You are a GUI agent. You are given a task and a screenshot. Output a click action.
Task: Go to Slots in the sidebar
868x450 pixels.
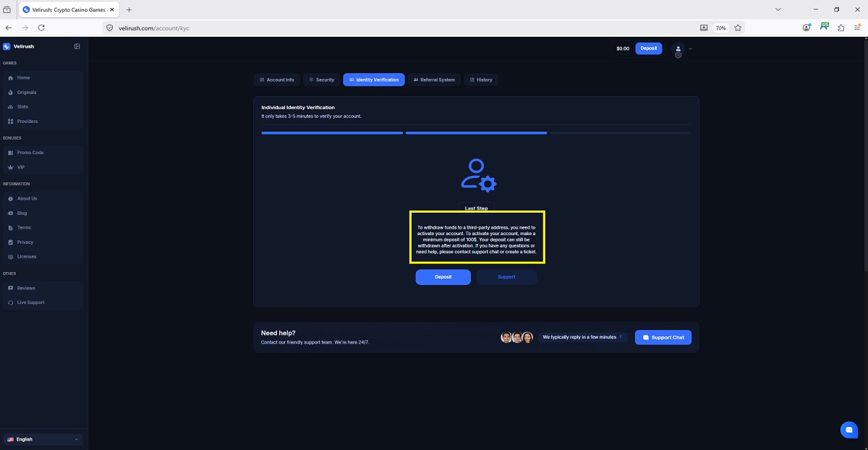pyautogui.click(x=43, y=107)
